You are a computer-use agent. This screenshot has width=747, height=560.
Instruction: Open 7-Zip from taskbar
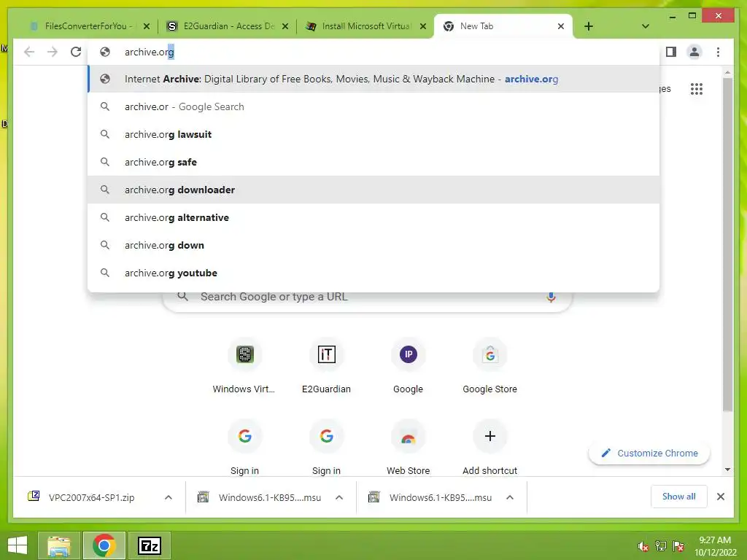point(150,545)
